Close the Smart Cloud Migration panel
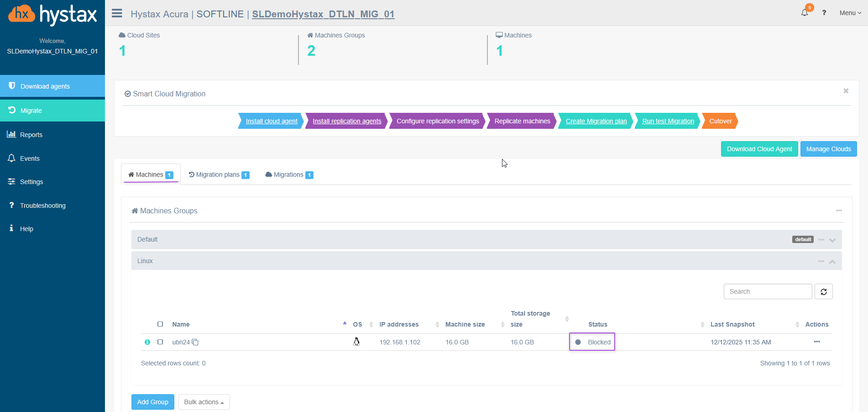The height and width of the screenshot is (412, 868). (846, 91)
